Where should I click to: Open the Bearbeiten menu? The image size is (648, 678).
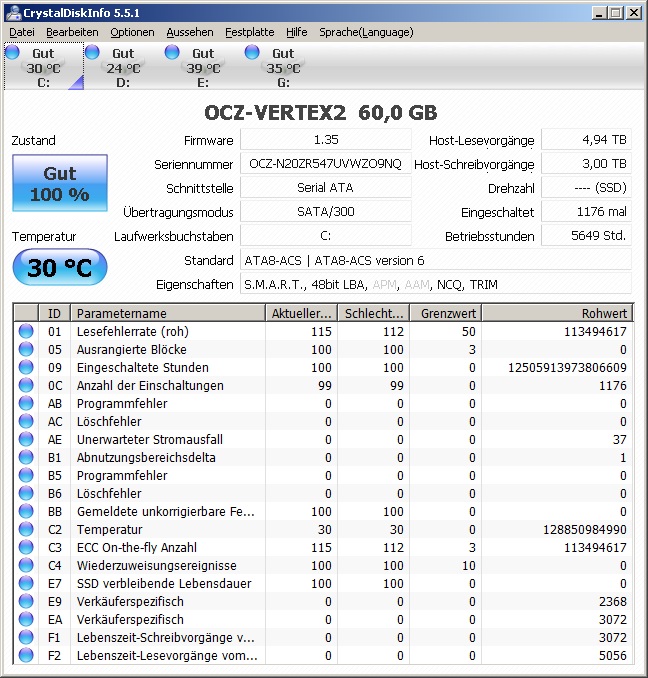pos(72,32)
